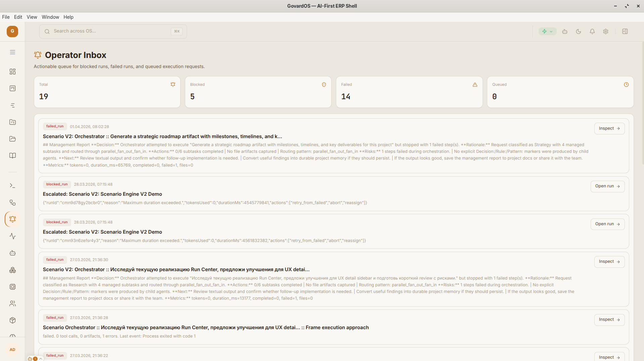Open the Edit menu
Viewport: 644px width, 361px height.
pos(18,17)
